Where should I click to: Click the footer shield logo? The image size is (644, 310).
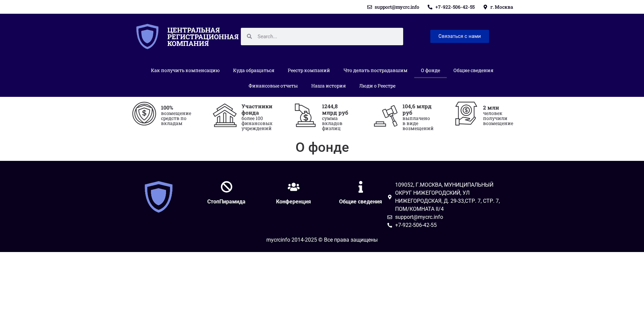pos(158,196)
